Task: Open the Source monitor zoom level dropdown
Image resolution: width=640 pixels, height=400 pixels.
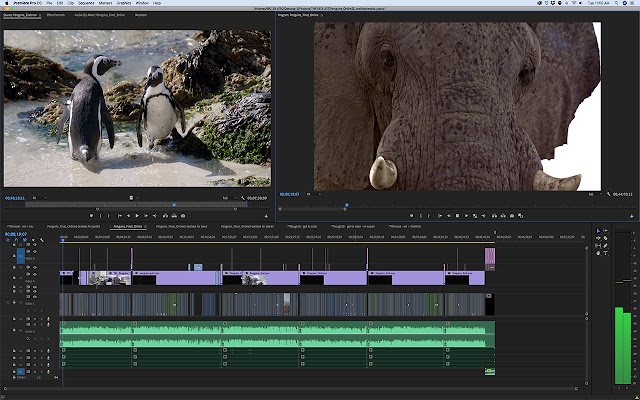Action: click(40, 198)
